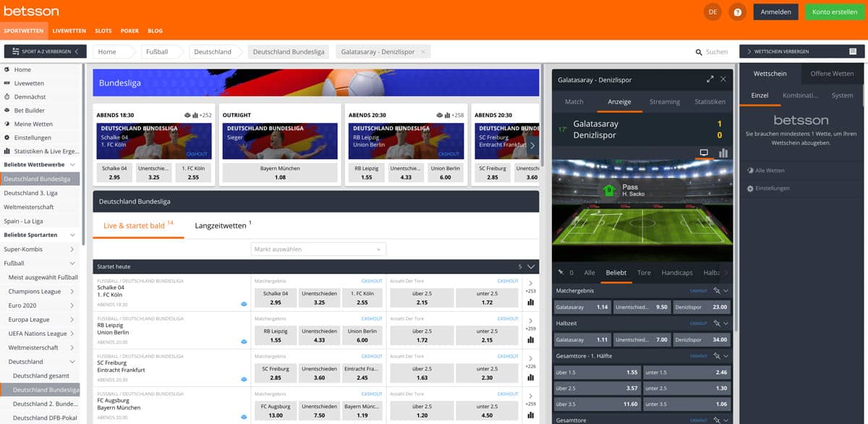Open pinned markets filter with count 0
Image resolution: width=868 pixels, height=424 pixels.
(566, 273)
